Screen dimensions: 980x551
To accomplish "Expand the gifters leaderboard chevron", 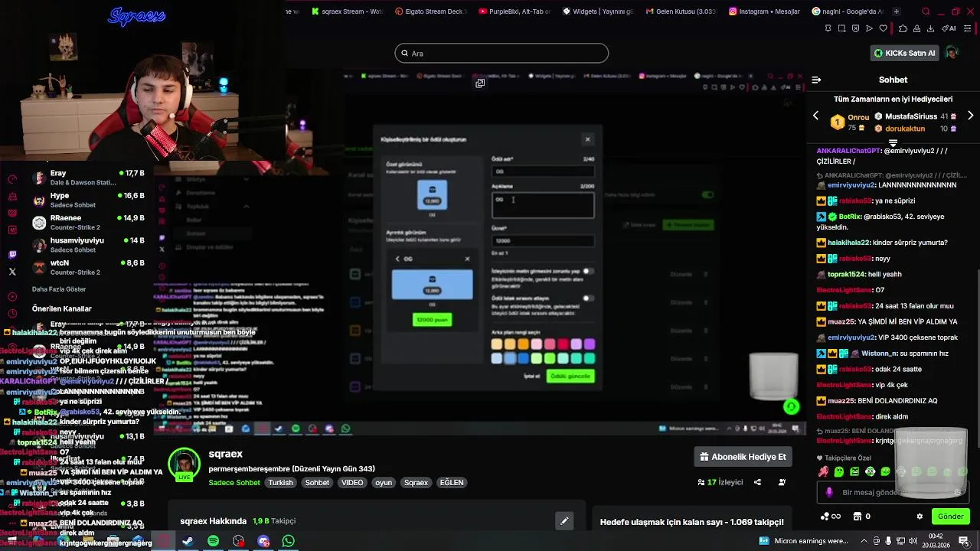I will click(893, 143).
